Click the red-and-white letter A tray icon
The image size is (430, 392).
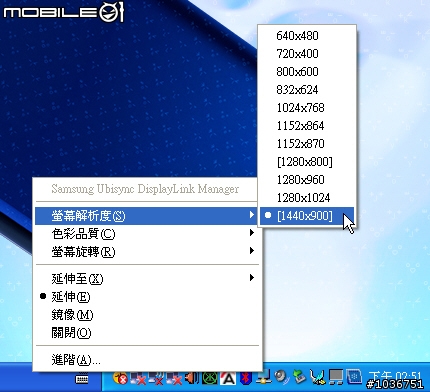[228, 378]
